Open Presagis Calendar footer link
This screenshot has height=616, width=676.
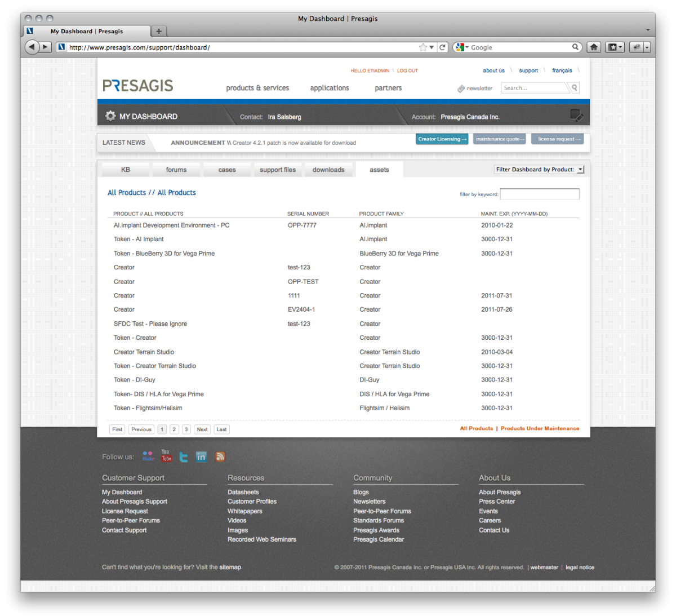(x=379, y=539)
